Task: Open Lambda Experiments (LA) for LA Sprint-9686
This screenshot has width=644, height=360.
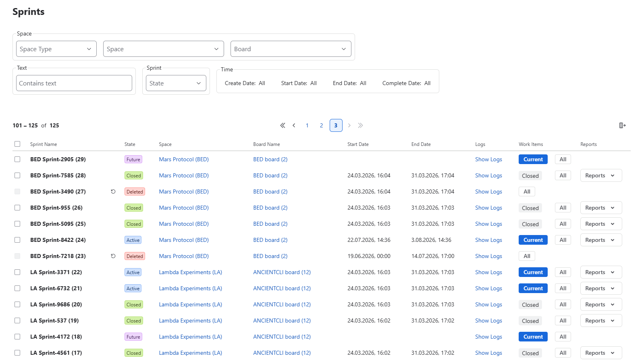Action: (x=191, y=304)
